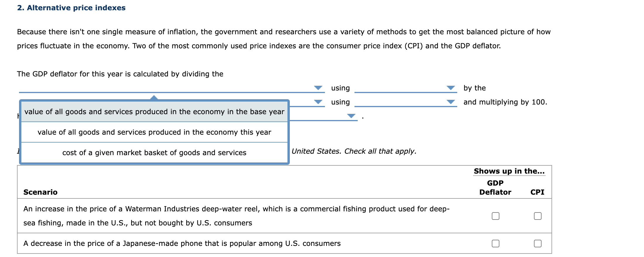The height and width of the screenshot is (257, 644).
Task: Click the "Scenario" column header
Action: (x=40, y=192)
